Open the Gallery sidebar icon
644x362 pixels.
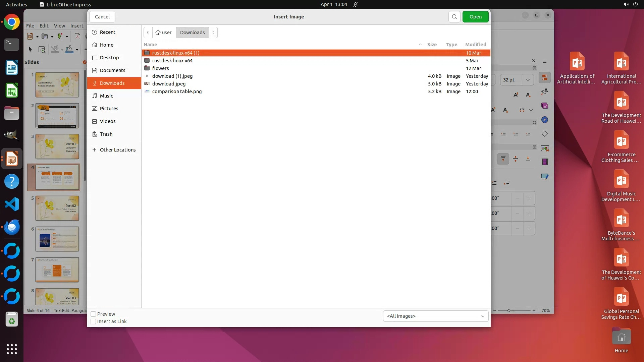pyautogui.click(x=544, y=106)
